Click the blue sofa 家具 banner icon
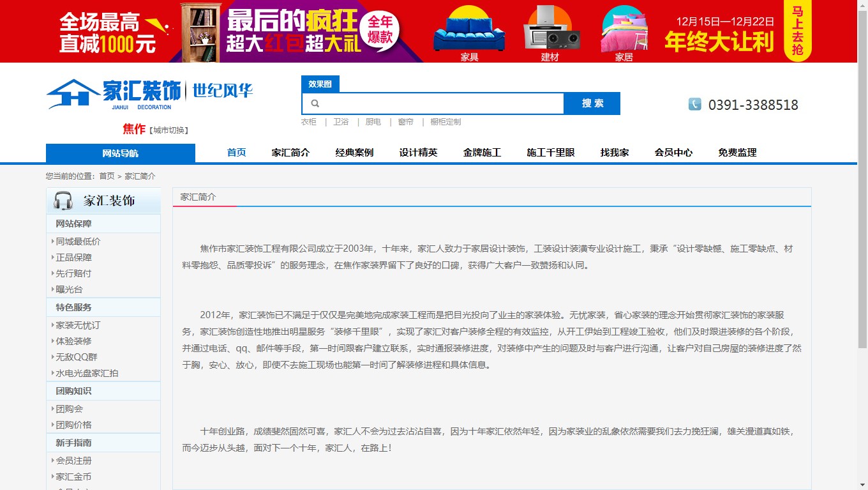The height and width of the screenshot is (490, 868). (x=469, y=32)
